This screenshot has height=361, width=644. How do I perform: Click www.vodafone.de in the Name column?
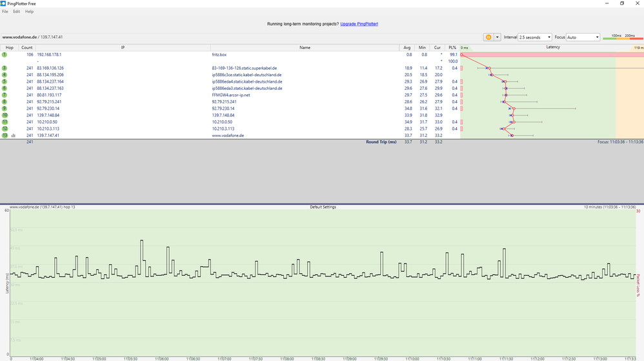[228, 135]
